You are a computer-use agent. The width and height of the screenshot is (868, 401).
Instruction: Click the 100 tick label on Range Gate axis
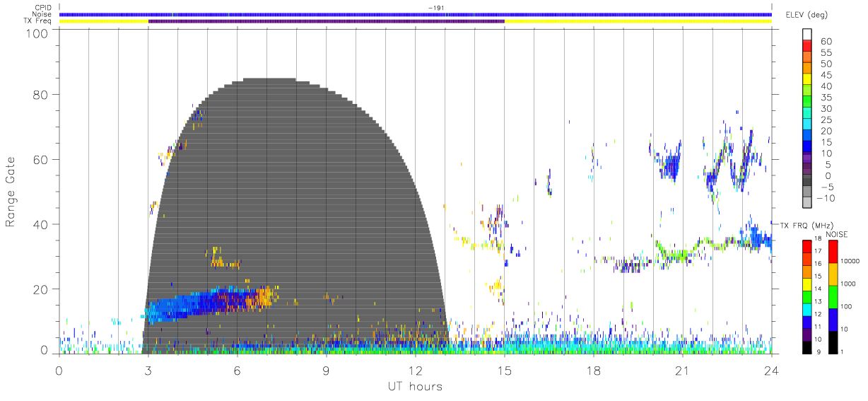coord(37,33)
